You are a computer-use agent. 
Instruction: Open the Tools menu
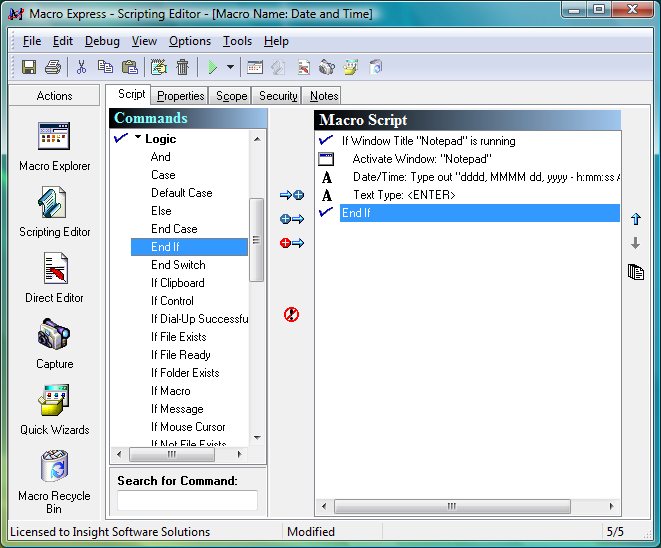(x=237, y=41)
